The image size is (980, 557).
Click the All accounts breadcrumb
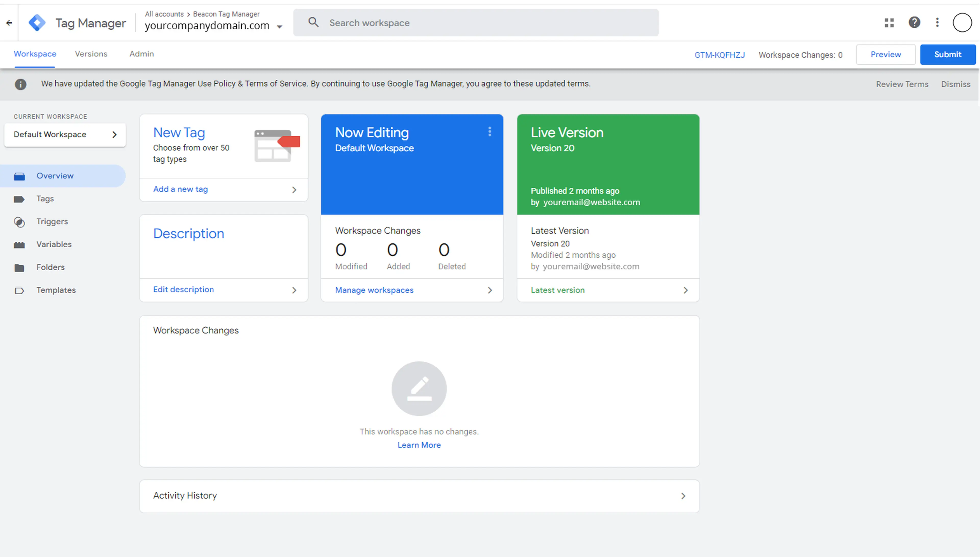(x=164, y=14)
